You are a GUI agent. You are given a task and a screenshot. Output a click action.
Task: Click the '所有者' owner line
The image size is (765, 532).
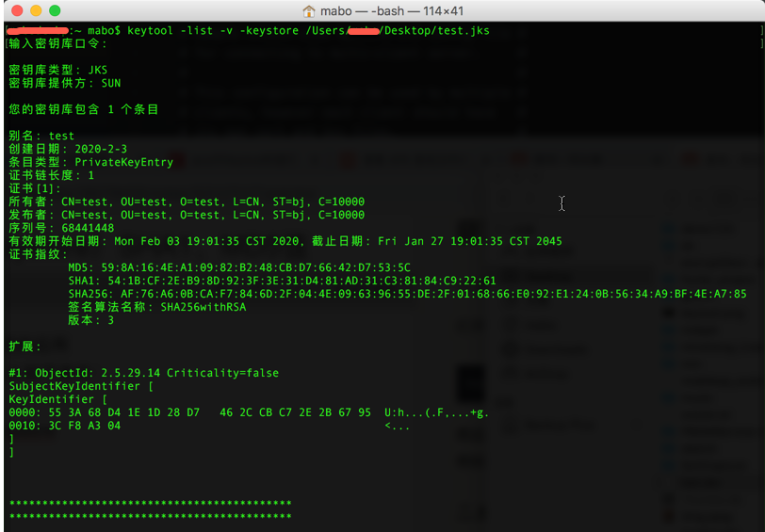187,202
